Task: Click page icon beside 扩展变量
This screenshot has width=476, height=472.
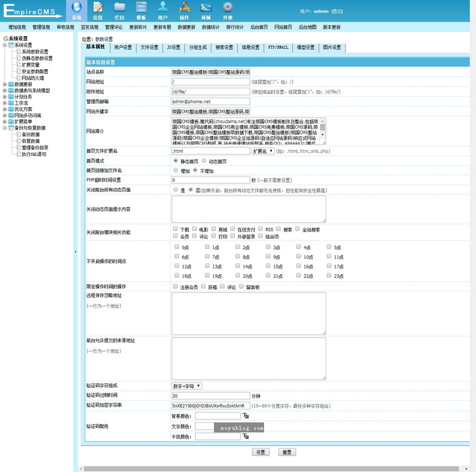Action: click(19, 65)
